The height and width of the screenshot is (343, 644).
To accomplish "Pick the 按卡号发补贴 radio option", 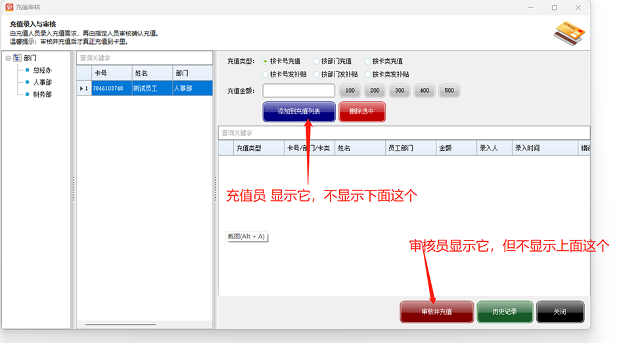I will click(265, 74).
